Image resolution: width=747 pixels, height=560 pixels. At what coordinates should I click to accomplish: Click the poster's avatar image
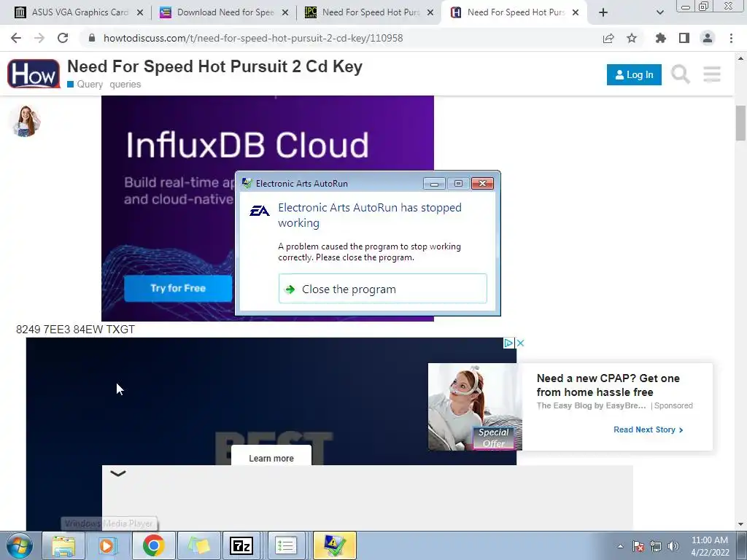(26, 122)
